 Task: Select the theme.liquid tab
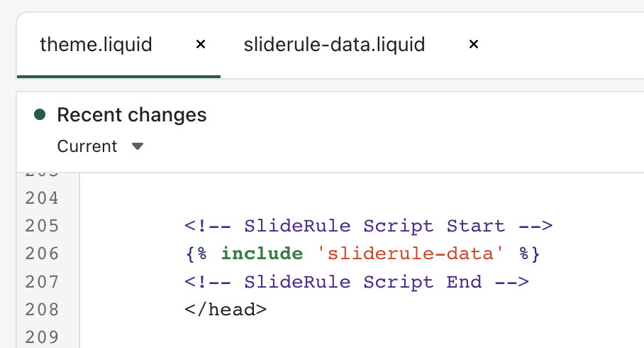coord(96,45)
